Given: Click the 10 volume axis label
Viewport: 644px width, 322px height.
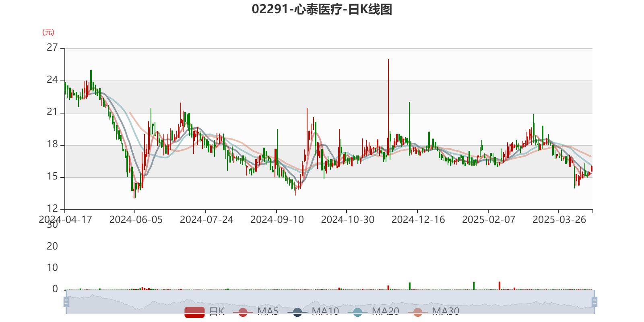Looking at the screenshot, I should [x=52, y=268].
